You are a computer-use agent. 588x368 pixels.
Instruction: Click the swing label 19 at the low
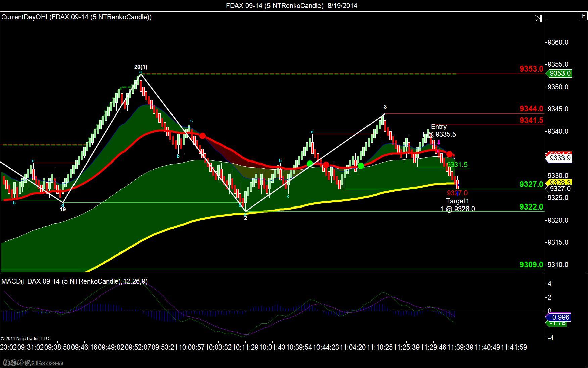coord(63,209)
